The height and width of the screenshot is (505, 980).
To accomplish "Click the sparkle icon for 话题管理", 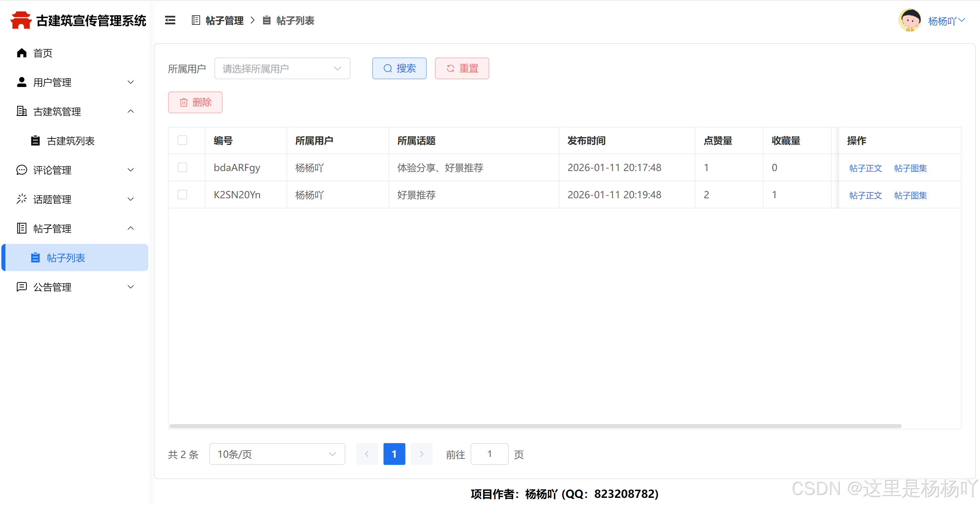I will click(22, 199).
